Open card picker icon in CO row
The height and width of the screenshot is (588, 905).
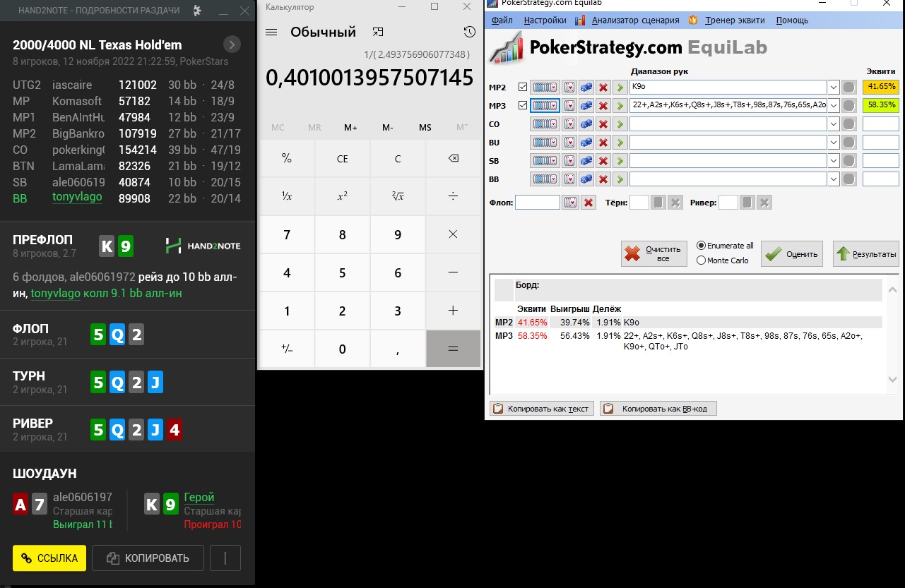(569, 124)
